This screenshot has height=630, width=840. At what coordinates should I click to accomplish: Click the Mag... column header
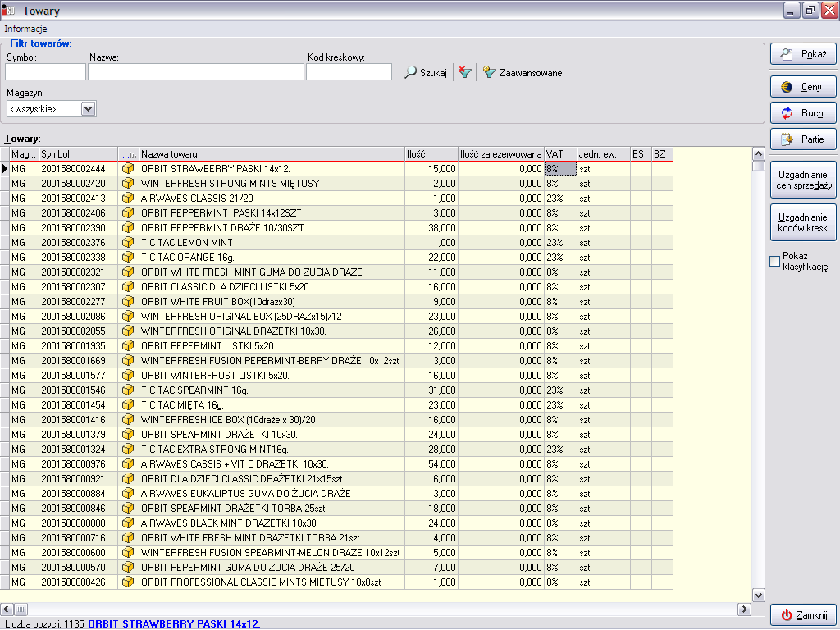coord(24,154)
